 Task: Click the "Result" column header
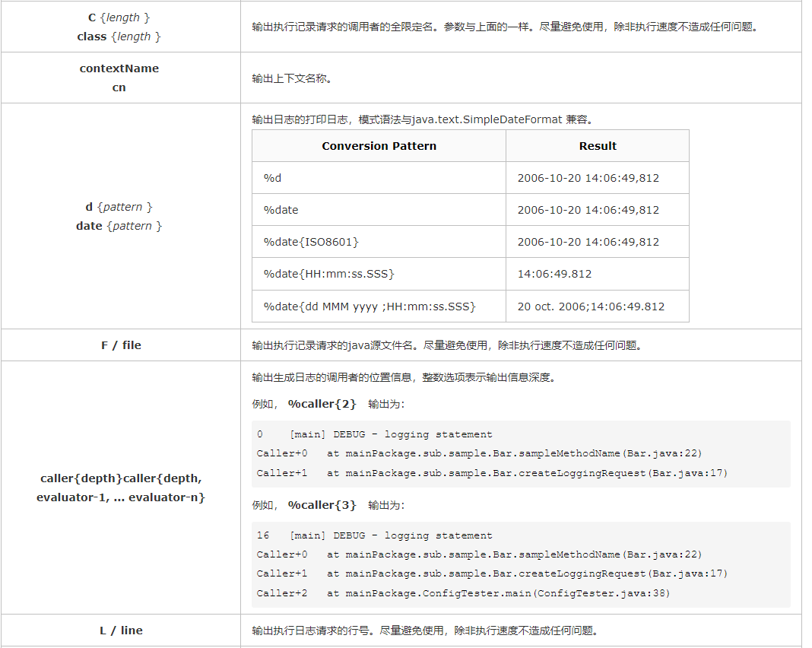(598, 146)
